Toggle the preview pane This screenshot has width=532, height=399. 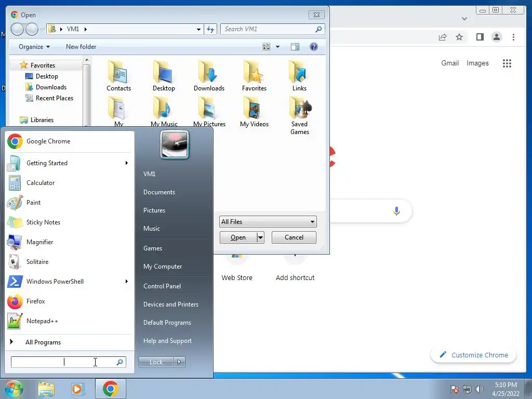click(x=295, y=47)
